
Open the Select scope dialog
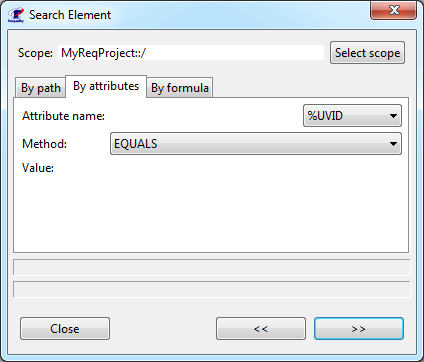[x=367, y=53]
